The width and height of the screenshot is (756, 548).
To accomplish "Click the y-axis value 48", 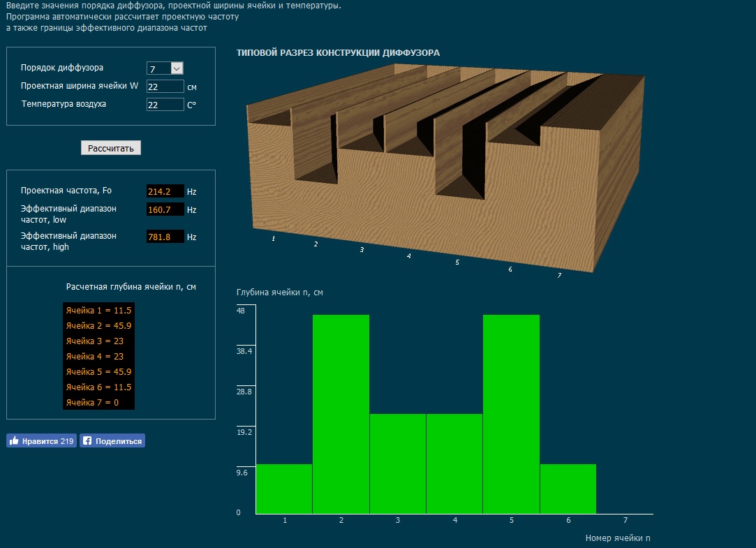I will pos(241,311).
